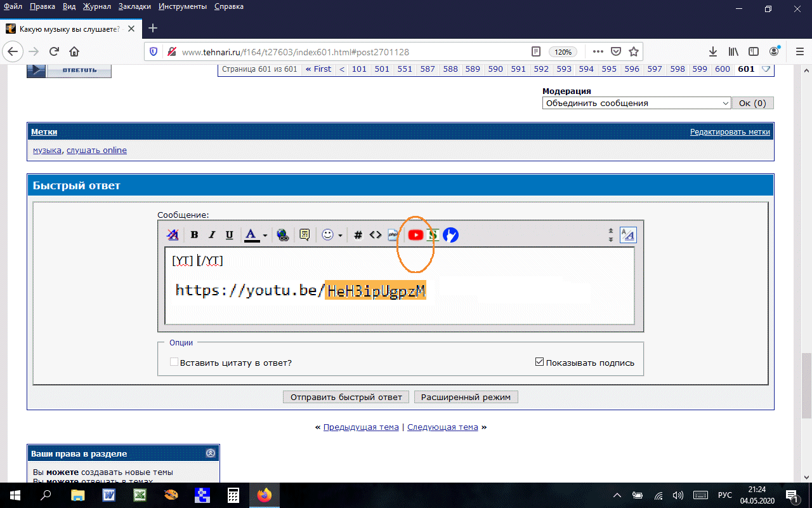Click the green S icon in editor toolbar
The height and width of the screenshot is (508, 812).
click(433, 235)
